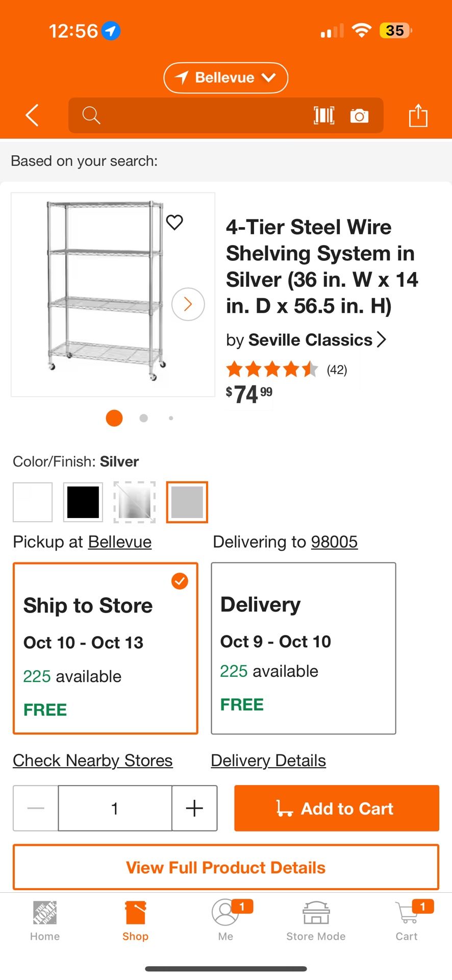Show next product image arrow
Screen dimensions: 452x980
(x=188, y=304)
